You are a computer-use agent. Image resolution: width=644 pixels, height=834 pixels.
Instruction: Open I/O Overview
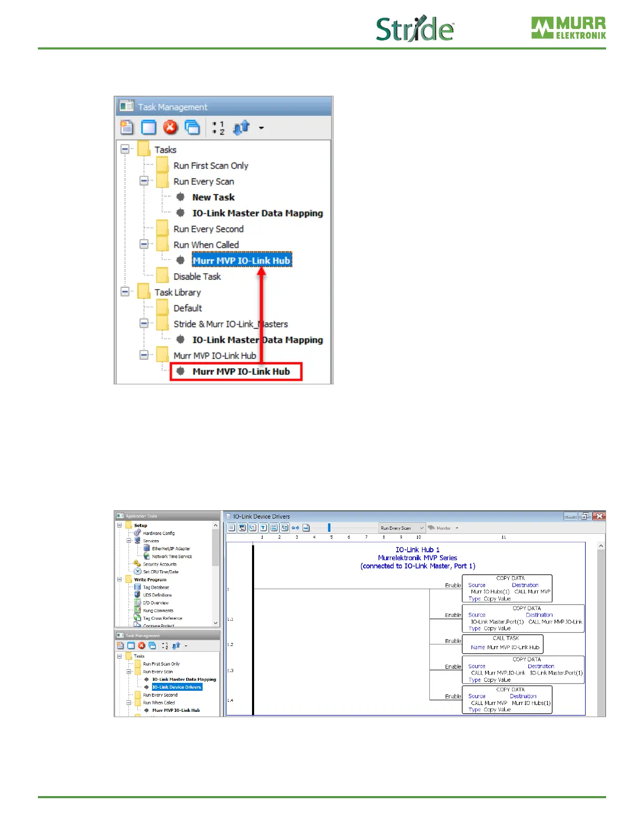click(x=156, y=603)
